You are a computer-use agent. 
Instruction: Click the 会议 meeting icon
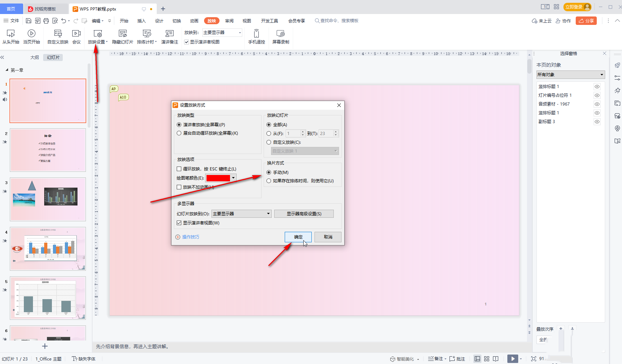tap(76, 33)
